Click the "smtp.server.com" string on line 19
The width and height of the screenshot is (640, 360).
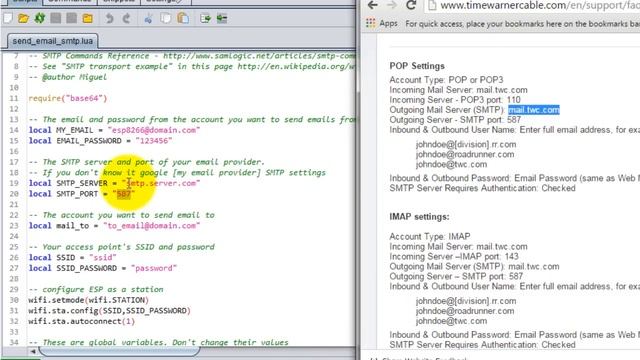(161, 183)
